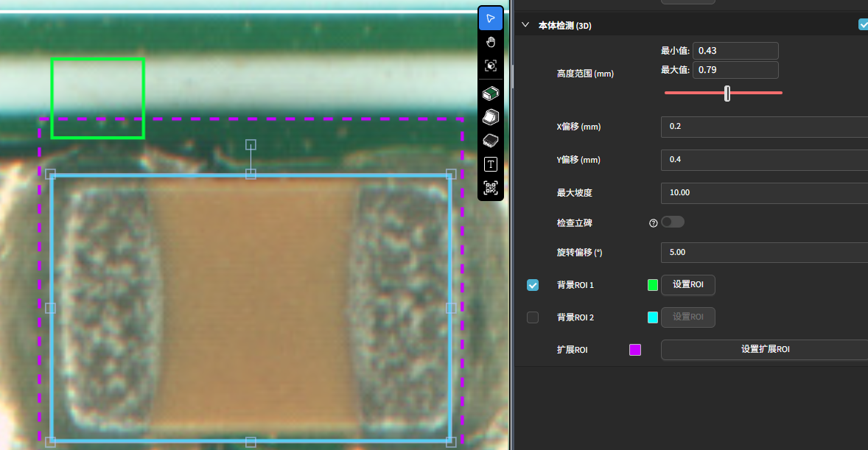Click the help icon beside 检查立碑
Image resolution: width=868 pixels, height=450 pixels.
click(x=653, y=222)
